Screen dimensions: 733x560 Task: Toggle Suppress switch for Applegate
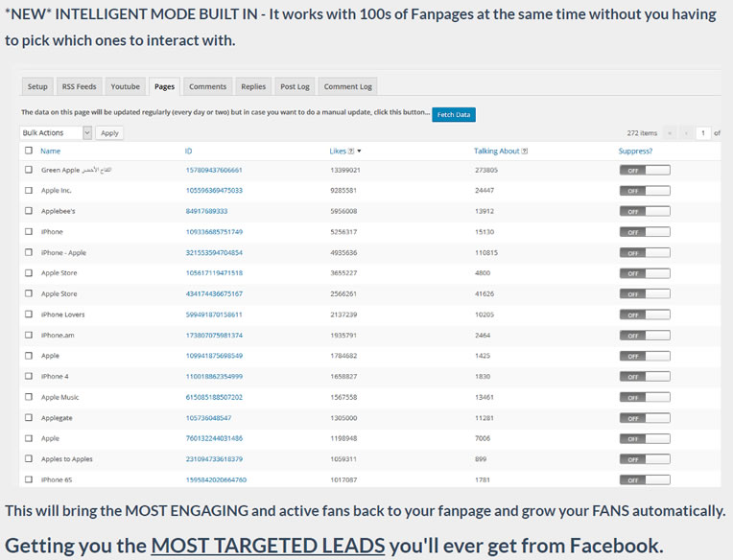click(x=645, y=418)
